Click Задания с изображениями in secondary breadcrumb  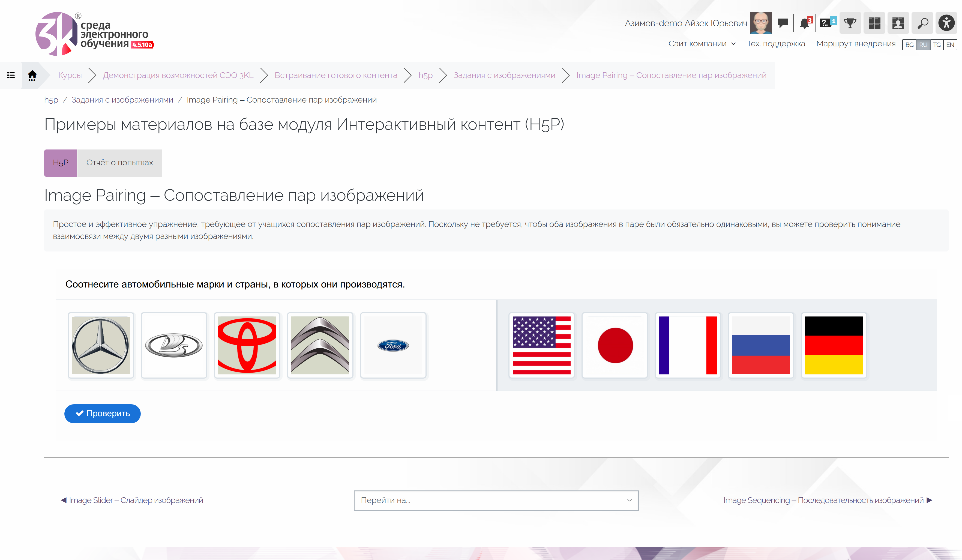tap(122, 100)
